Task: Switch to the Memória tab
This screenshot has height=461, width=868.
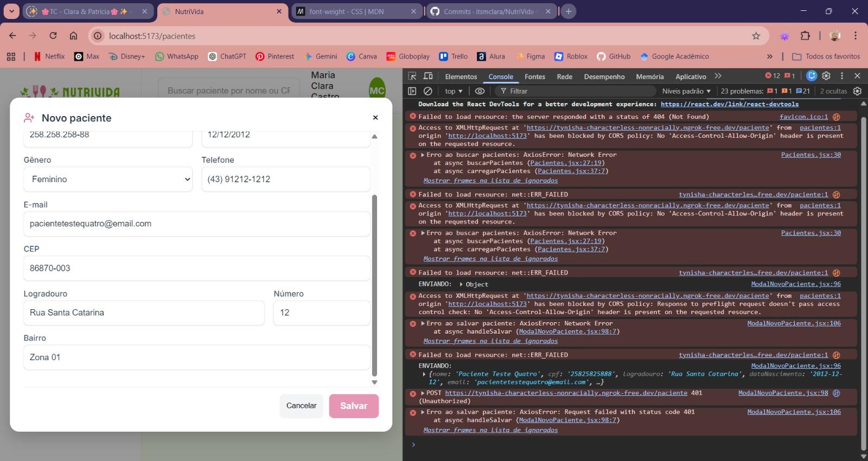Action: click(650, 76)
